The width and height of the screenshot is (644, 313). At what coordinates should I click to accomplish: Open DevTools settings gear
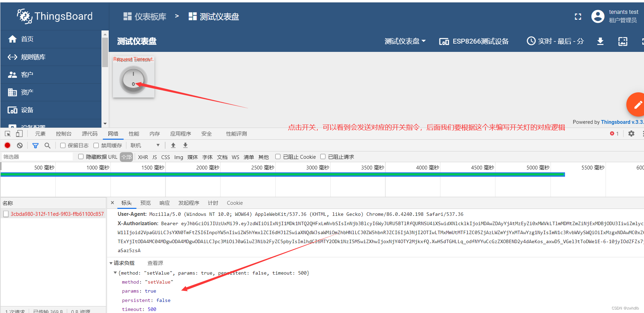pyautogui.click(x=631, y=134)
